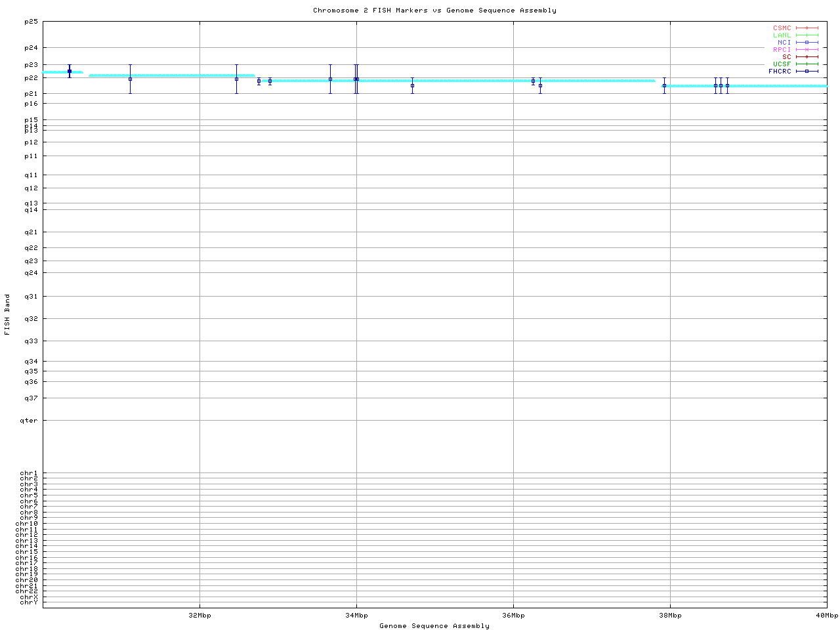
Task: Click the 40Mbp x-axis tick label
Action: 826,616
